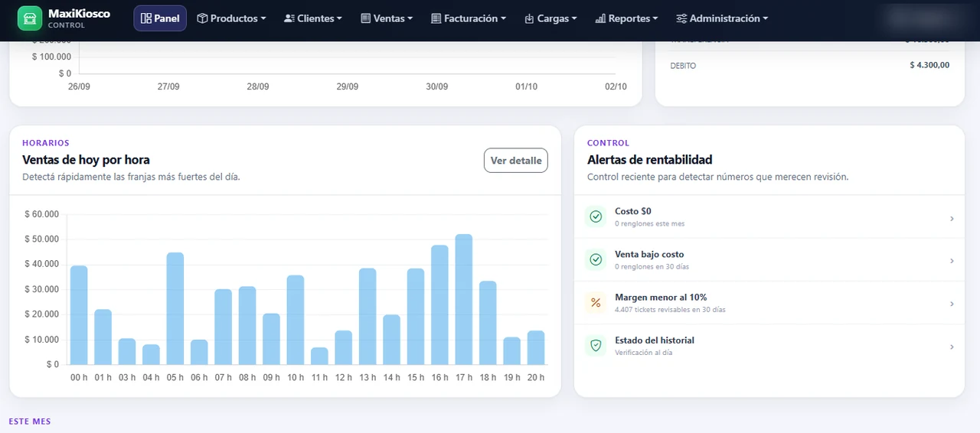Viewport: 980px width, 433px height.
Task: Click the MaxiKiosco store logo icon
Action: [x=30, y=18]
